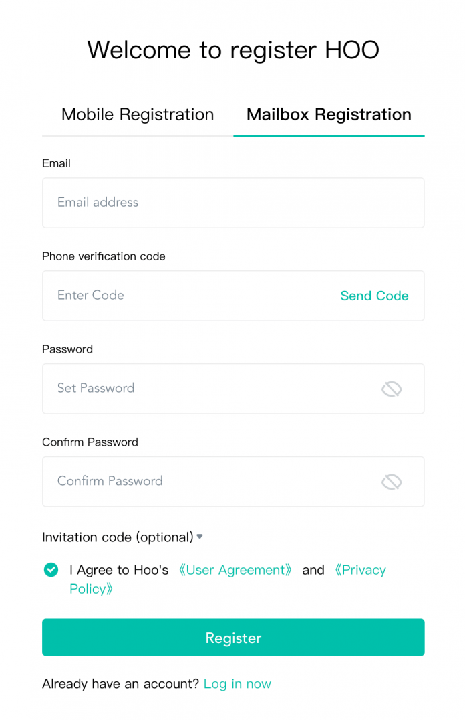Click into the Enter Code field
Image resolution: width=465 pixels, height=720 pixels.
coord(188,296)
